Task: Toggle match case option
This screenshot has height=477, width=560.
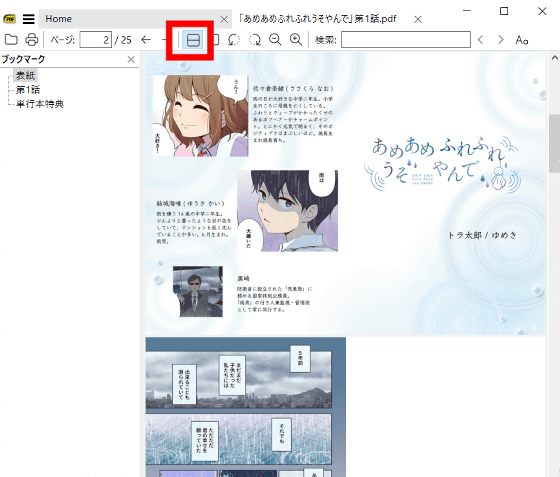Action: (521, 40)
